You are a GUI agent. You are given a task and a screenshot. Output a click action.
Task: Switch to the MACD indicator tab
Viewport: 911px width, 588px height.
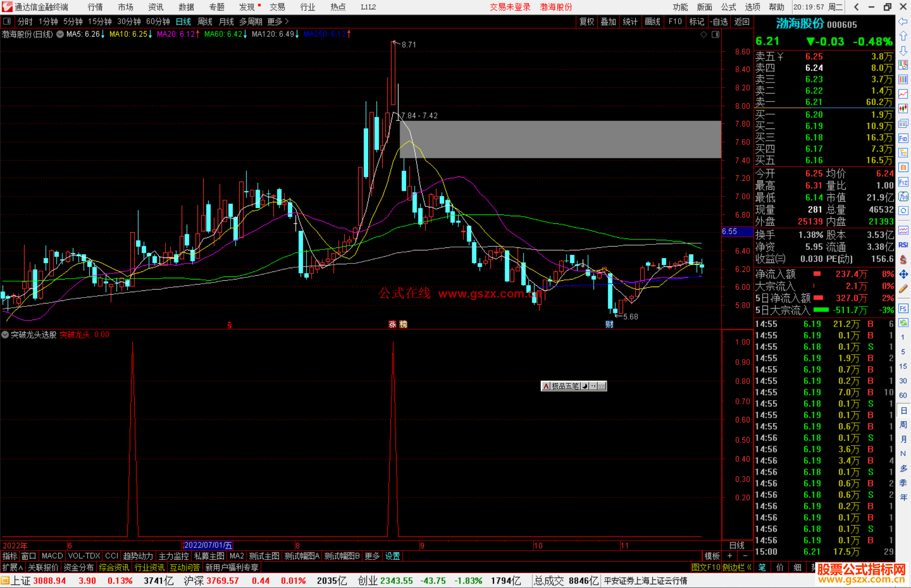52,556
